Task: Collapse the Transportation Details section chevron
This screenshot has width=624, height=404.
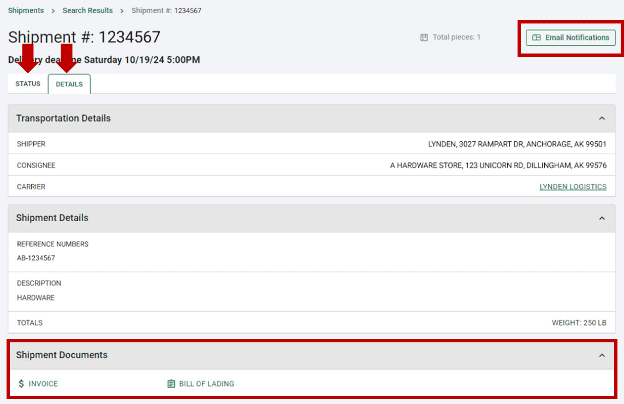Action: [x=601, y=118]
